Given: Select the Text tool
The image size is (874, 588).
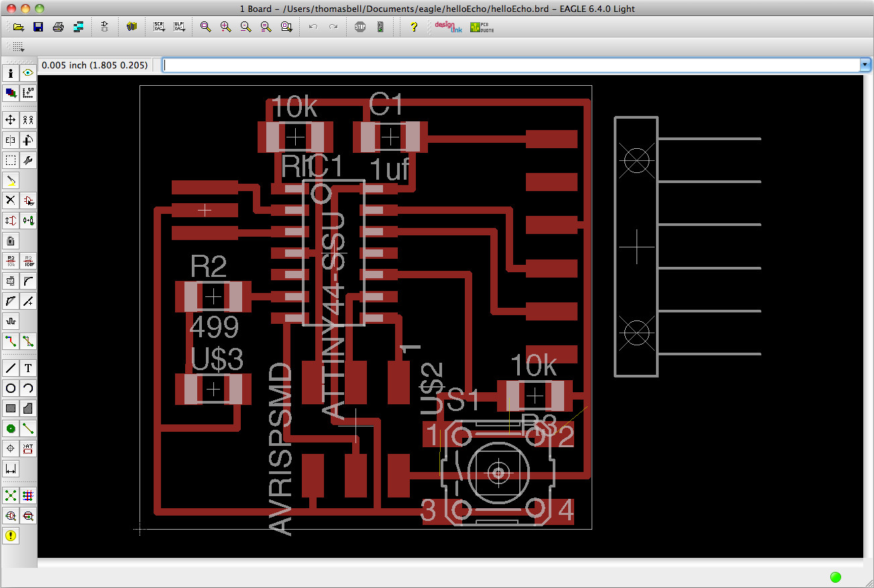Looking at the screenshot, I should [x=28, y=367].
